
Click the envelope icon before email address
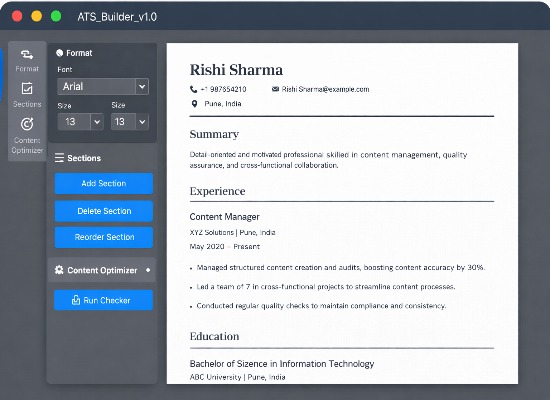pyautogui.click(x=275, y=89)
